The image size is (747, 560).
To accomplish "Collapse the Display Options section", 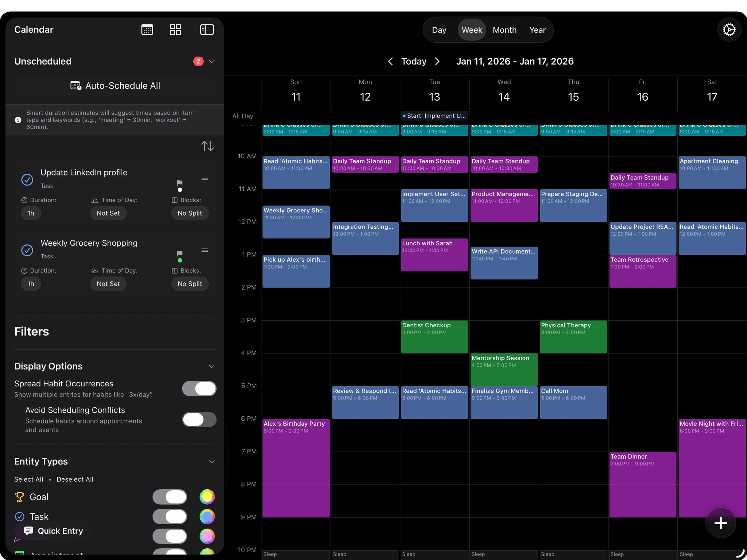I will coord(212,366).
